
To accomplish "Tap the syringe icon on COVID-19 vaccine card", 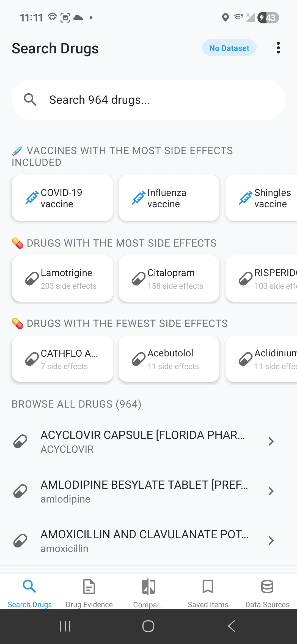I will tap(32, 198).
